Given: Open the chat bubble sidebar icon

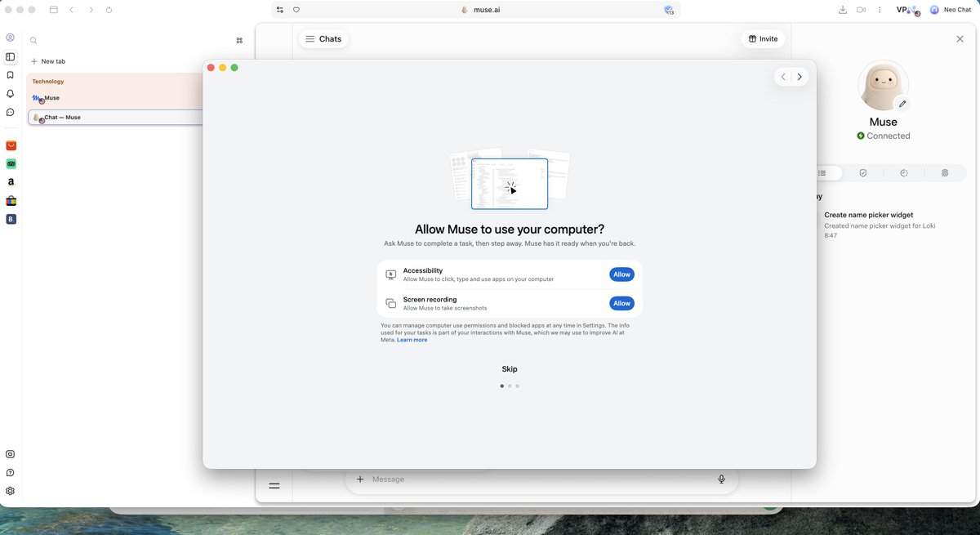Looking at the screenshot, I should pos(11,113).
